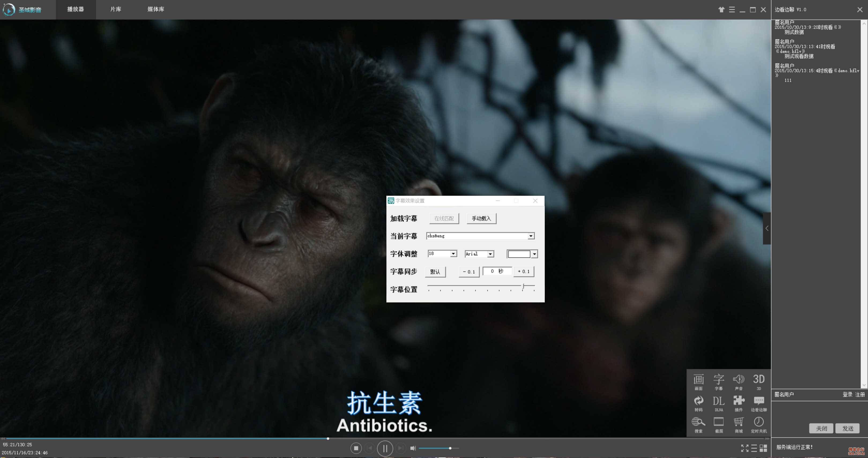Click 注册 to register

click(x=860, y=394)
